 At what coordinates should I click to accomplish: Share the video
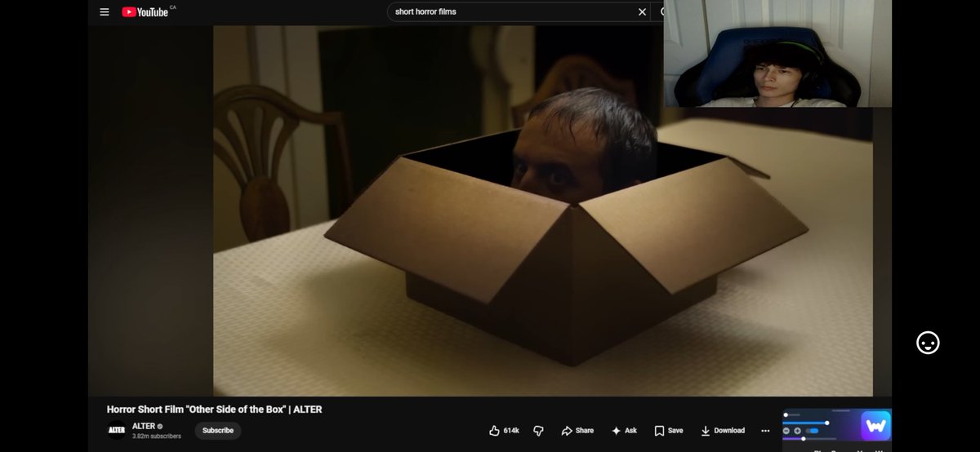tap(577, 430)
